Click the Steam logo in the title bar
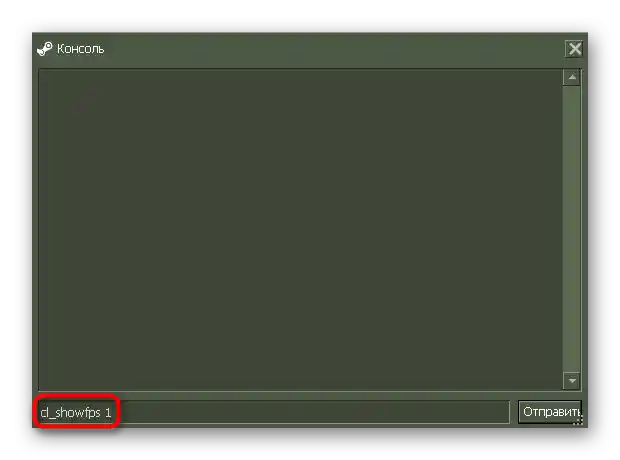Screen dimensions: 620x460 (x=44, y=49)
